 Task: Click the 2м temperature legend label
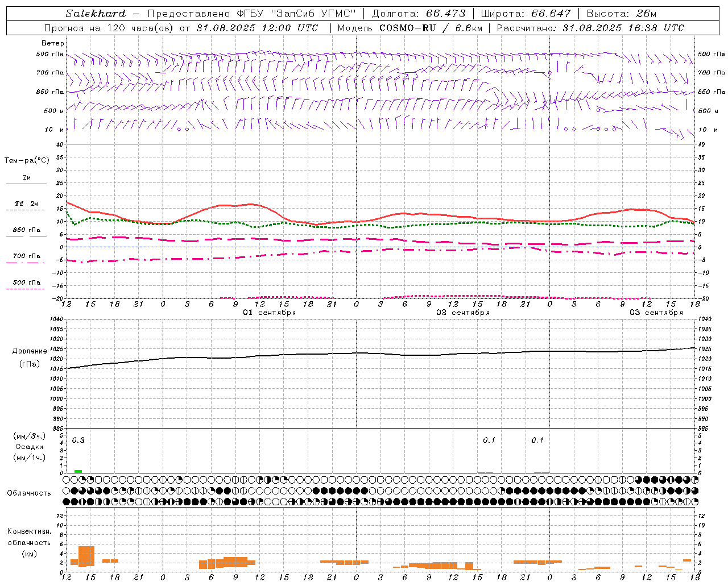coord(27,177)
